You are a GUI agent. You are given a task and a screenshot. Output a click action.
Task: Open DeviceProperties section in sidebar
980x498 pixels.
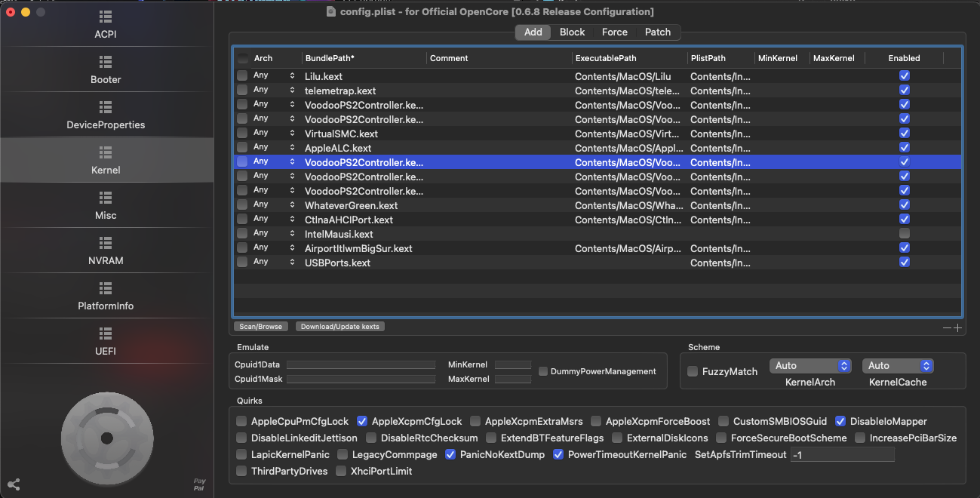[106, 107]
